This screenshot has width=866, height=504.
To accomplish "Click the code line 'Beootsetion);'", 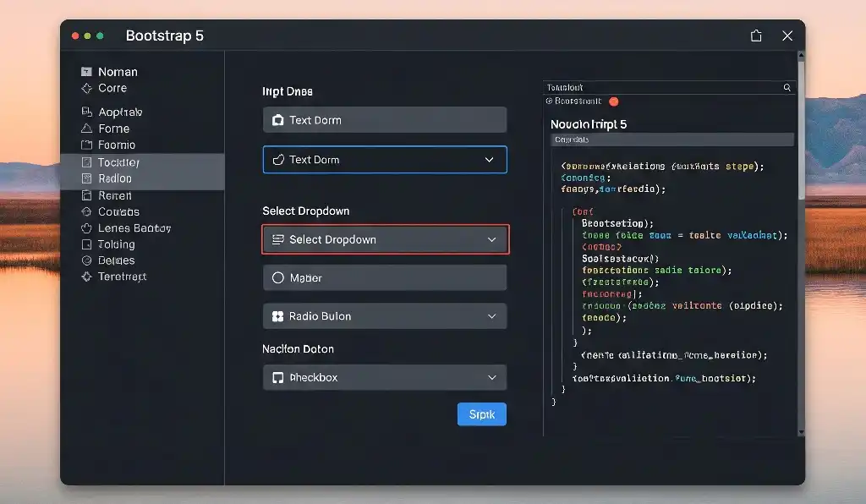I will click(x=617, y=223).
